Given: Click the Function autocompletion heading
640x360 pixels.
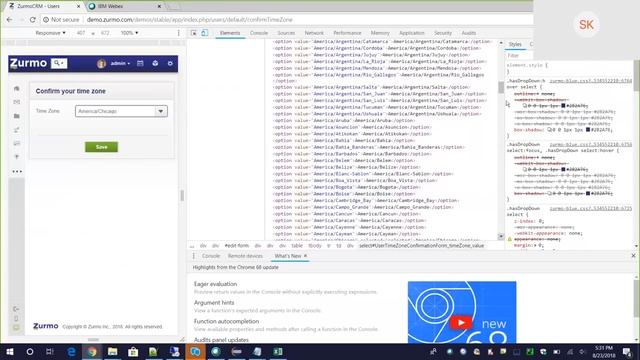Looking at the screenshot, I should coord(226,321).
